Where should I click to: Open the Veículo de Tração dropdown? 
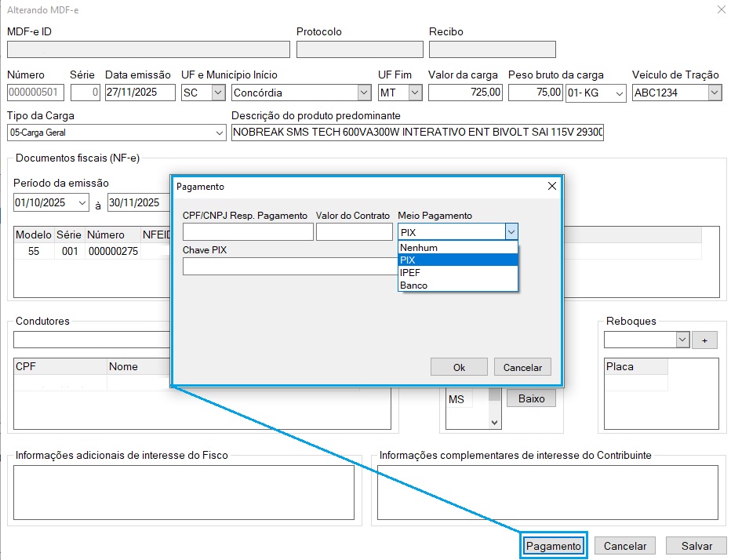coord(714,93)
